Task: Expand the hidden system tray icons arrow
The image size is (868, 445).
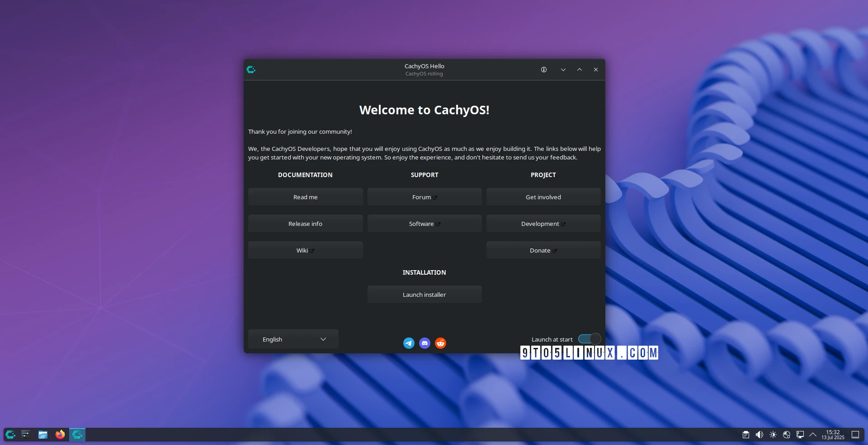Action: 813,435
